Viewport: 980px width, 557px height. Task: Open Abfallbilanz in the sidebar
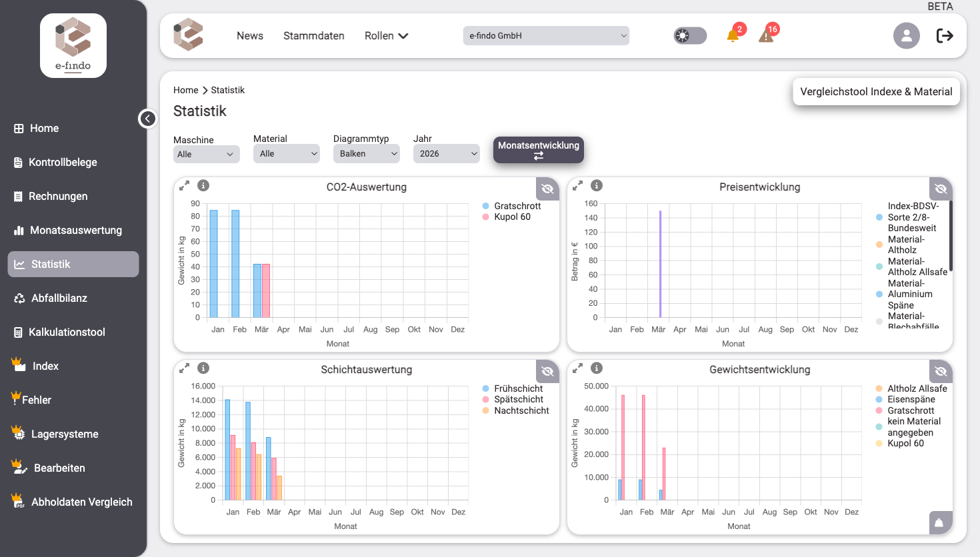tap(59, 298)
